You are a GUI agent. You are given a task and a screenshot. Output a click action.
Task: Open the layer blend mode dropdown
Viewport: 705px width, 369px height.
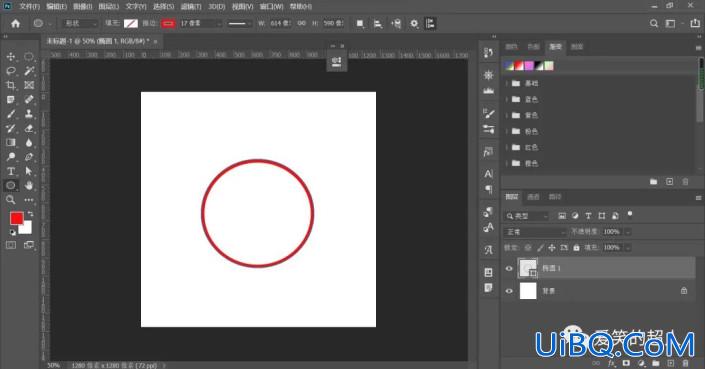(535, 232)
